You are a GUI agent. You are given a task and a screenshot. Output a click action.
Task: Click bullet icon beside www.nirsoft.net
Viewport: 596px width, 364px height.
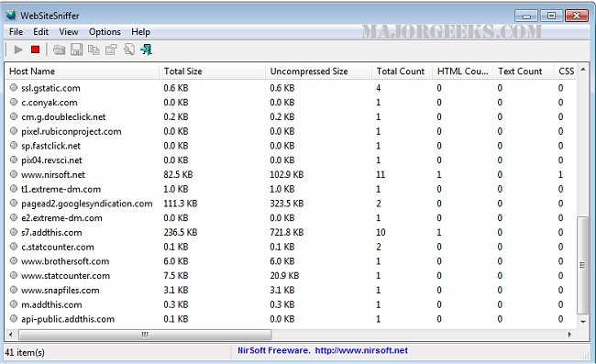[x=14, y=174]
